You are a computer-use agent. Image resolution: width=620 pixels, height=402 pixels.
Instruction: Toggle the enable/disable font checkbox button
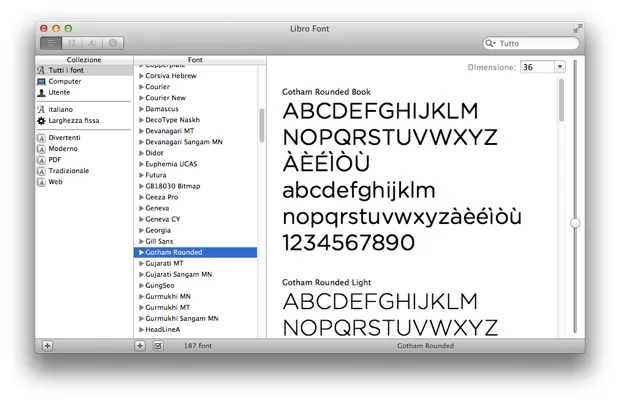coord(158,346)
